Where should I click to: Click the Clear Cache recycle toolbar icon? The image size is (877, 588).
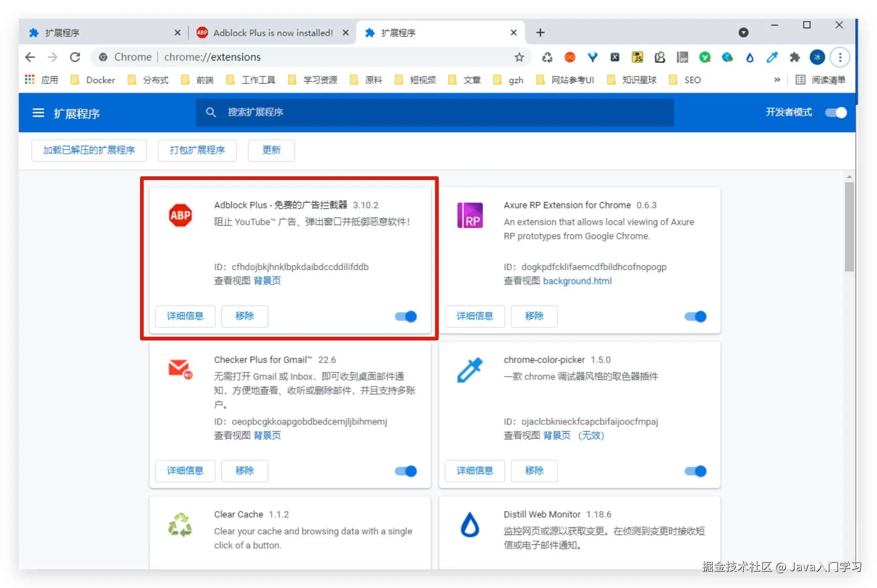[x=547, y=57]
